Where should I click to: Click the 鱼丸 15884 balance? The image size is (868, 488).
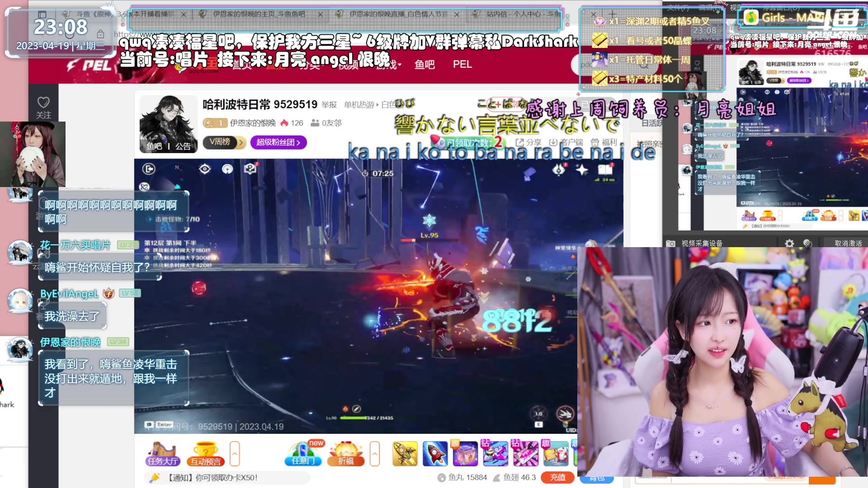(x=462, y=478)
